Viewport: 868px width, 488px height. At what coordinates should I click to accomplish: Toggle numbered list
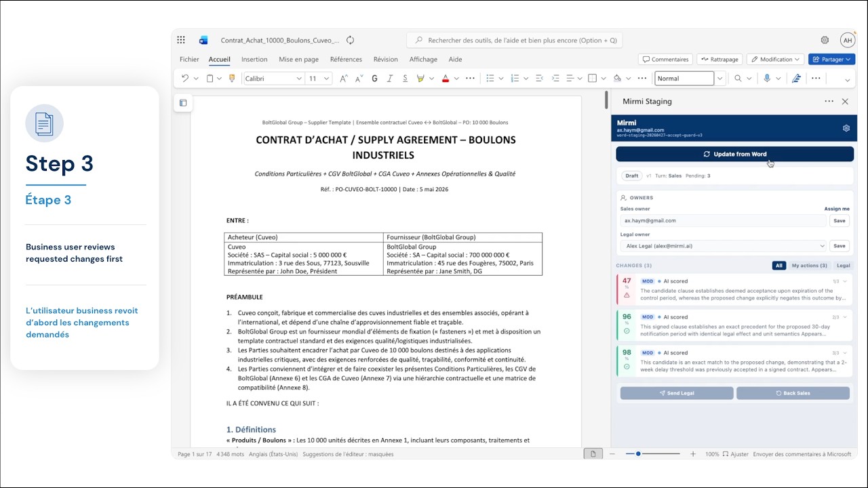tap(515, 79)
